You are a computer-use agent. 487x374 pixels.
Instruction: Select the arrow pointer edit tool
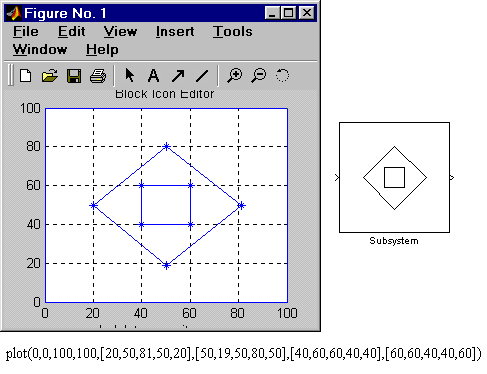tap(129, 75)
